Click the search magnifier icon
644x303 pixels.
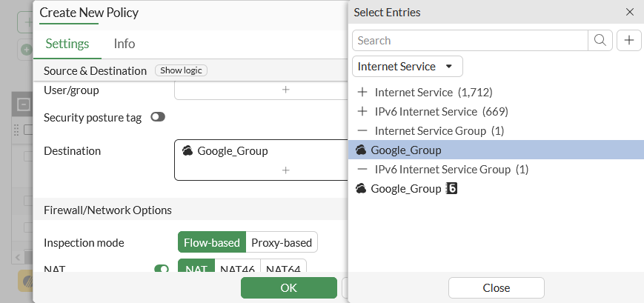601,40
